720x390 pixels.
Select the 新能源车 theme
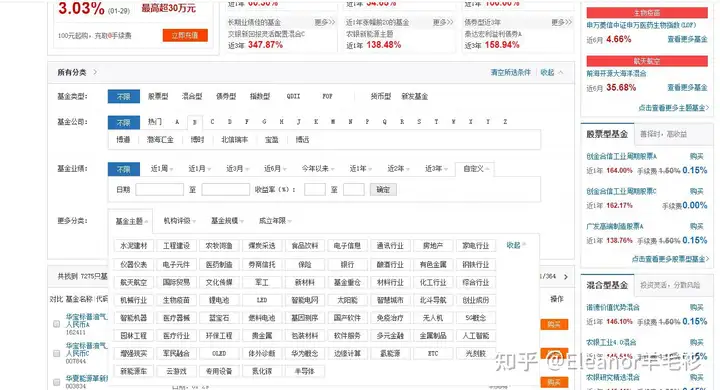click(134, 371)
